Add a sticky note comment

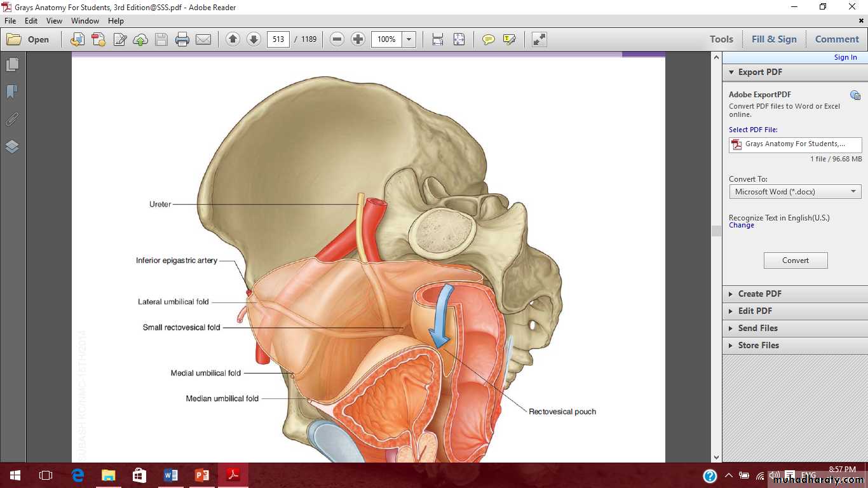[x=488, y=39]
